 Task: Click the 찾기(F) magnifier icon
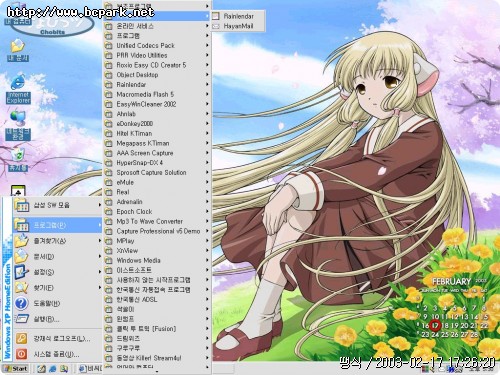(x=21, y=288)
